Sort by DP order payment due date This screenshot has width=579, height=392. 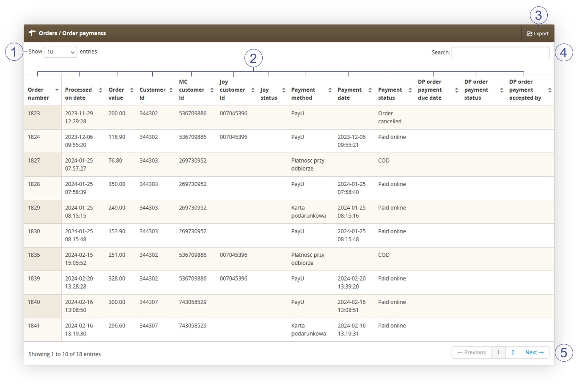click(x=438, y=90)
